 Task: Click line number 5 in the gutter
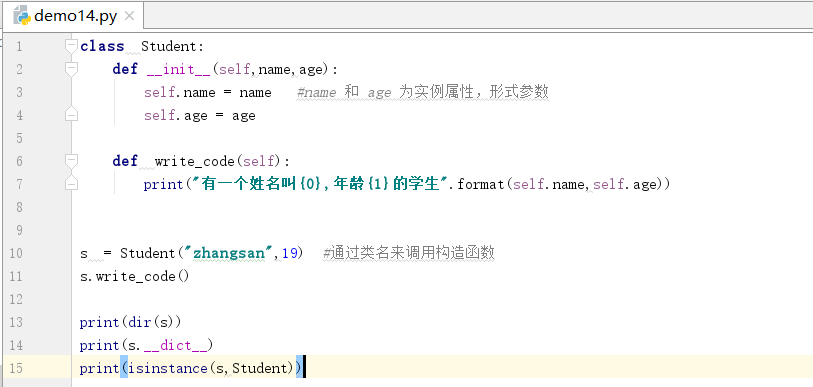19,138
